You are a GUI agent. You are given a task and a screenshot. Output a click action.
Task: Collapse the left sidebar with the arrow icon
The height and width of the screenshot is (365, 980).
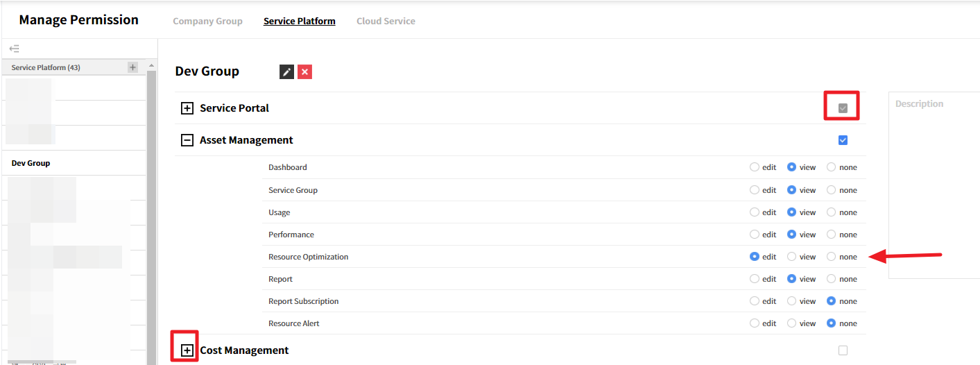click(x=14, y=49)
